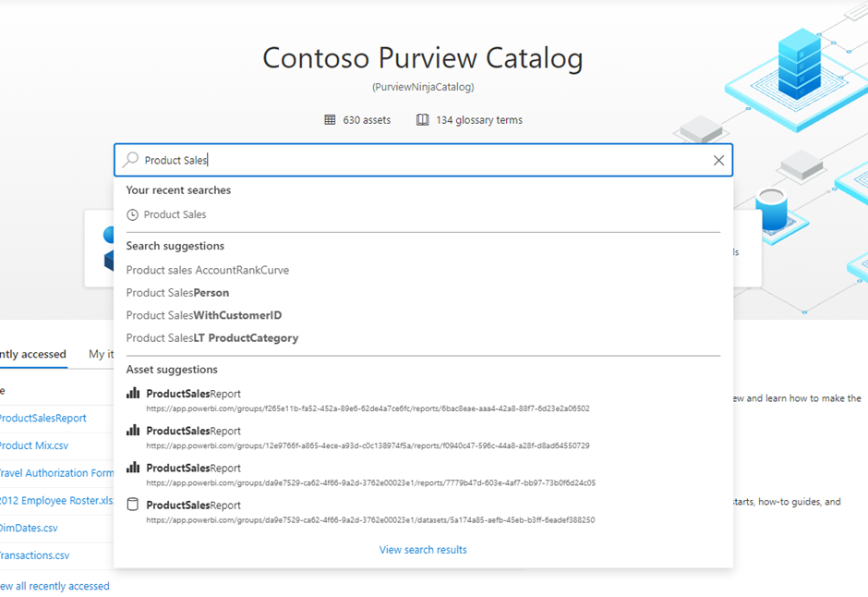
Task: Click inside the Product Sales search field
Action: [416, 160]
